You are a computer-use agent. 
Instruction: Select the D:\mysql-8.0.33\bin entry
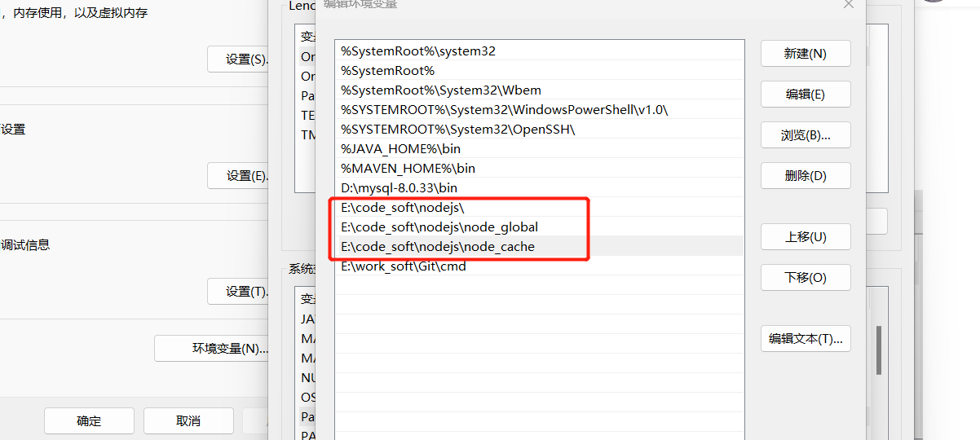pos(540,188)
